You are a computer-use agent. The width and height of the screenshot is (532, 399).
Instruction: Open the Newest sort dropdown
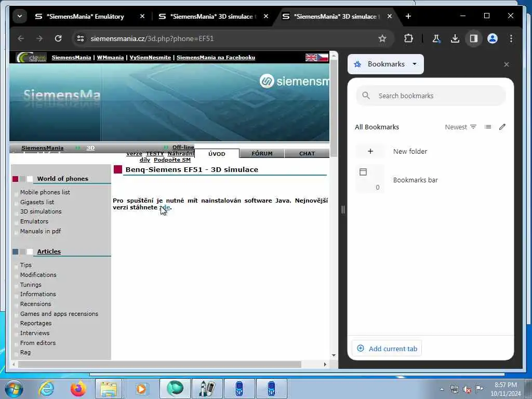pyautogui.click(x=461, y=127)
